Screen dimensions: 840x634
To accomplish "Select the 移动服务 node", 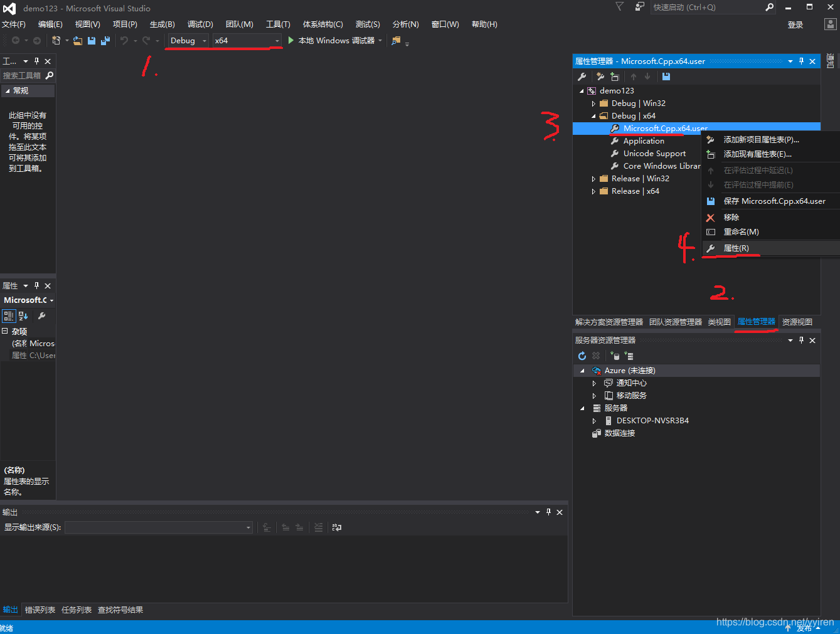I will click(x=631, y=396).
